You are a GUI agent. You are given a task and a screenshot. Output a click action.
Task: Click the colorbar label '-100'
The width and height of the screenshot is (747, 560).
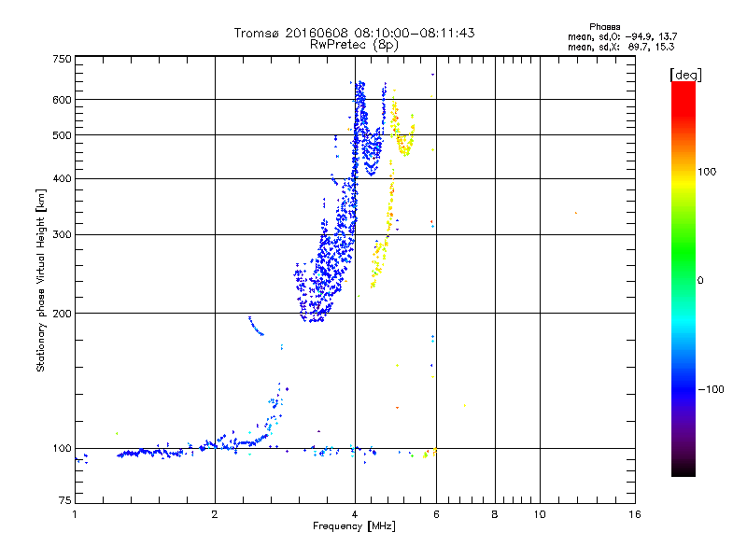(711, 389)
